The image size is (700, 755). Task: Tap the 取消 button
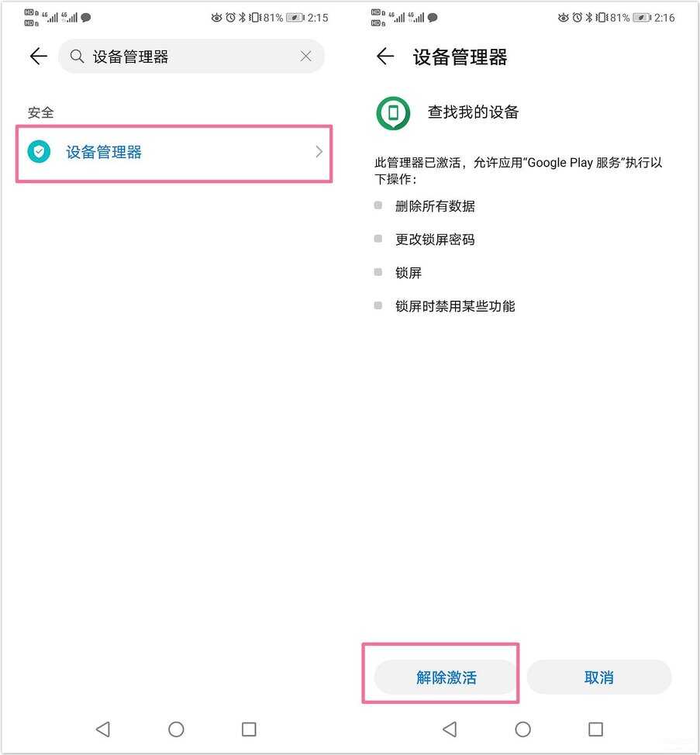click(599, 677)
